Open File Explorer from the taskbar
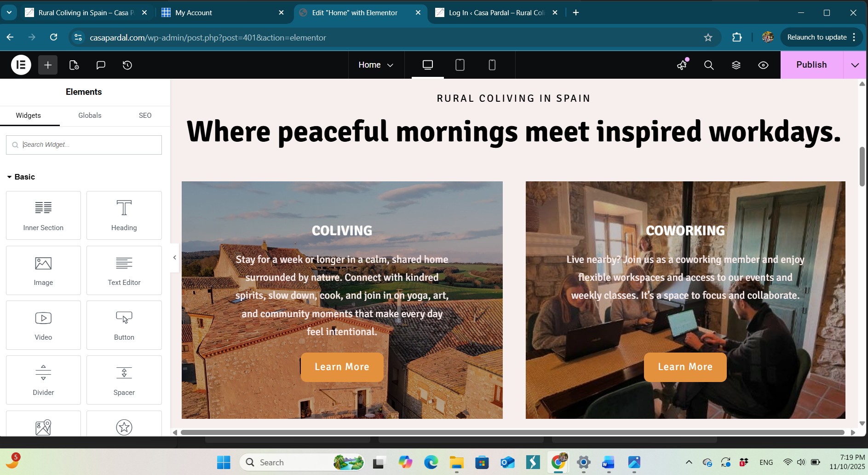Image resolution: width=868 pixels, height=475 pixels. click(x=456, y=462)
